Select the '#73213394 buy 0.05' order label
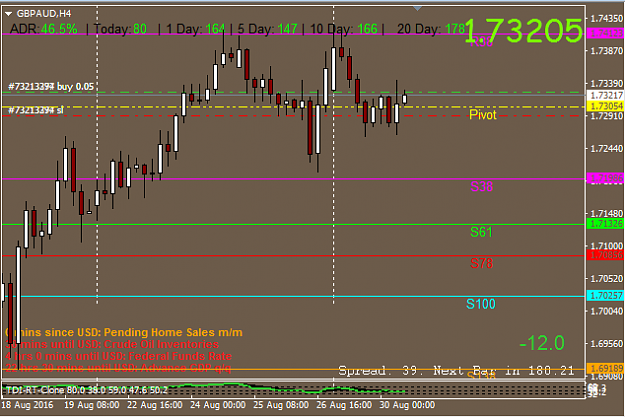Screen dimensions: 625x418 click(51, 86)
